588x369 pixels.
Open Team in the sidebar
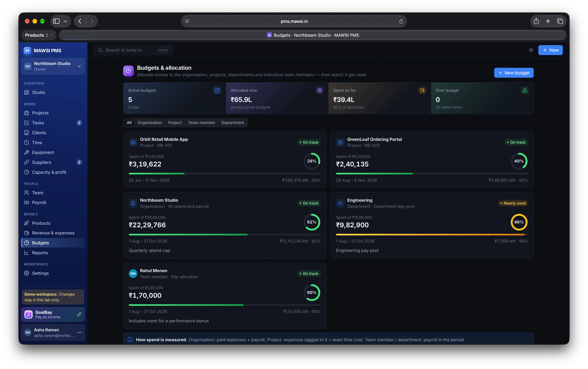53,193
